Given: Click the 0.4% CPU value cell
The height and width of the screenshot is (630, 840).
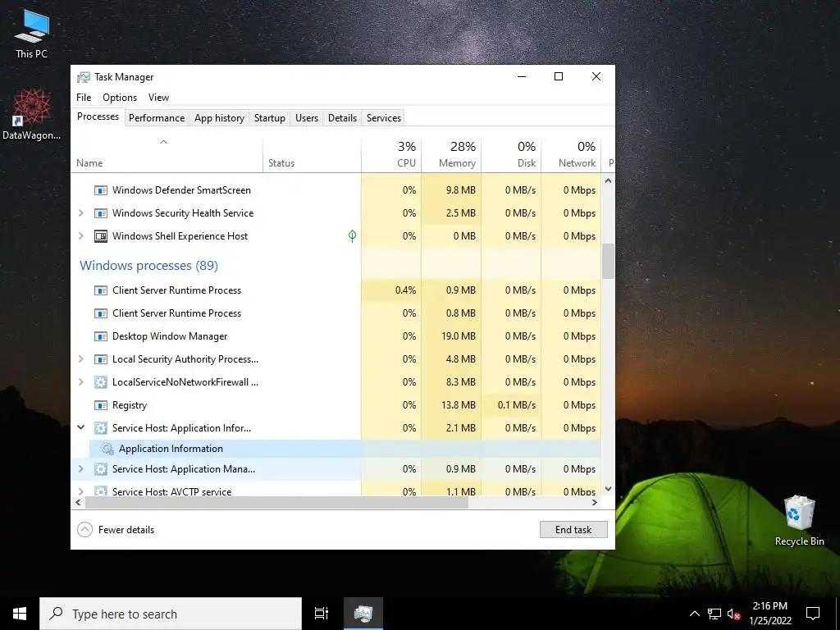Looking at the screenshot, I should pyautogui.click(x=391, y=290).
